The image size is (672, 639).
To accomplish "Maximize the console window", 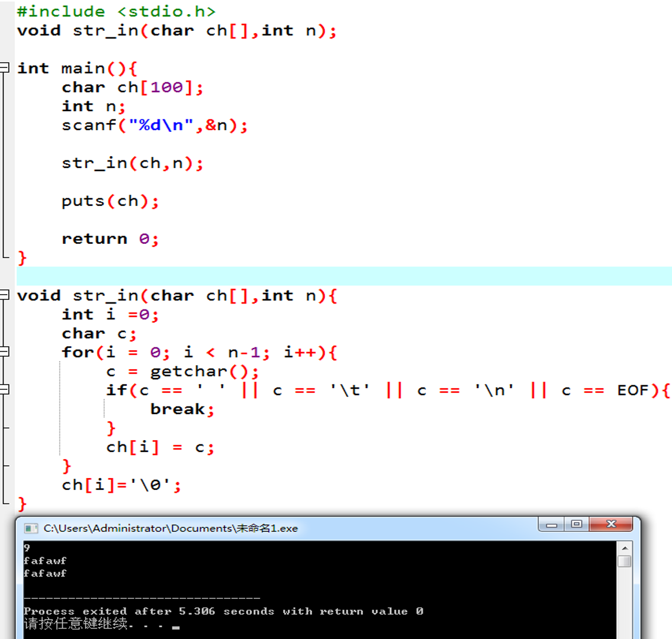I will [577, 524].
